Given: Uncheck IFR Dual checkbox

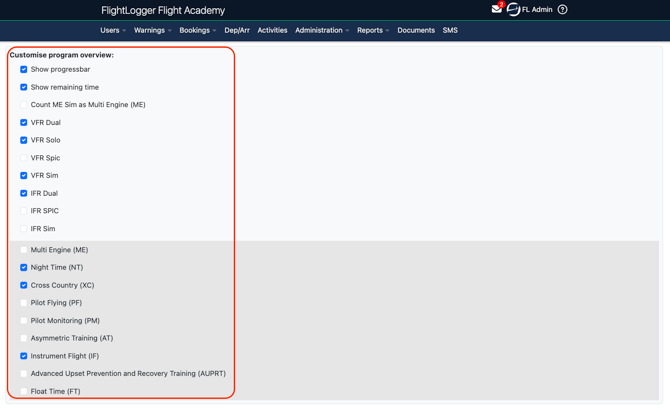Looking at the screenshot, I should (24, 193).
